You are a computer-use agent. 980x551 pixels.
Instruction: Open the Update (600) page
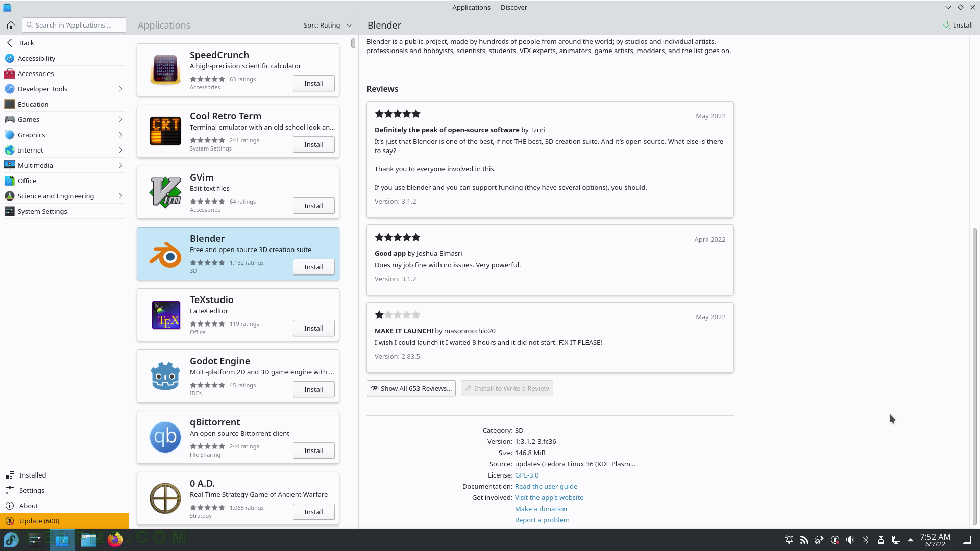coord(64,521)
